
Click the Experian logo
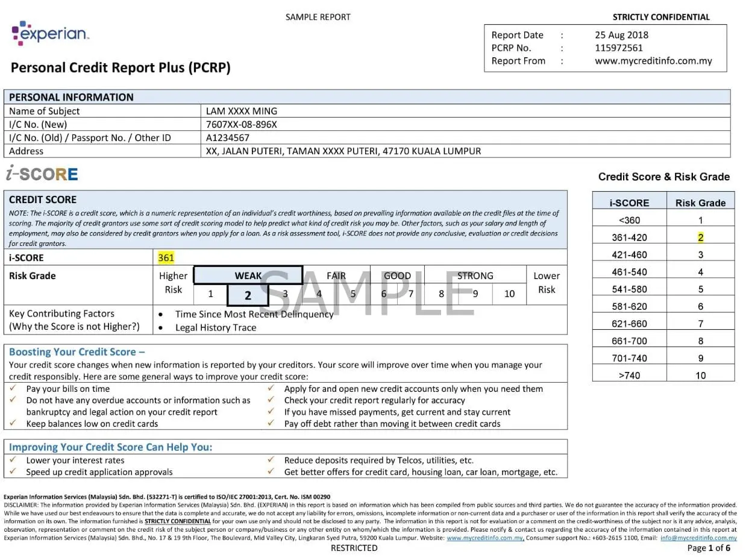tap(50, 33)
